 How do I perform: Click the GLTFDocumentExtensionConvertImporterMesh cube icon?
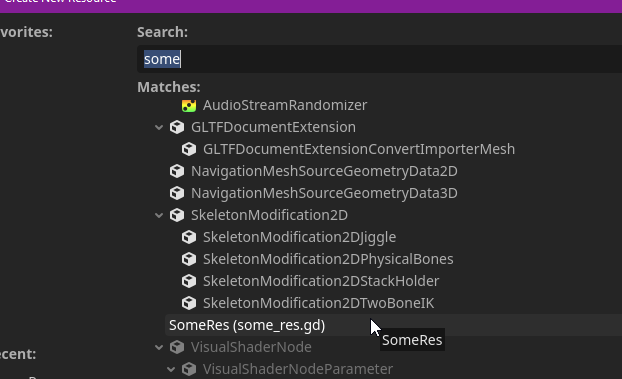tap(189, 149)
